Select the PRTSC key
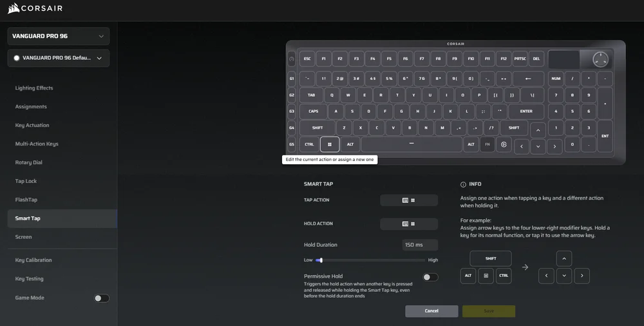 pyautogui.click(x=520, y=59)
